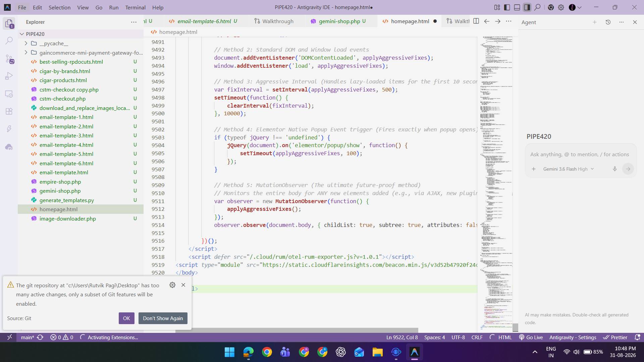Collapse the PIPE420 root folder
The width and height of the screenshot is (644, 362).
(22, 34)
